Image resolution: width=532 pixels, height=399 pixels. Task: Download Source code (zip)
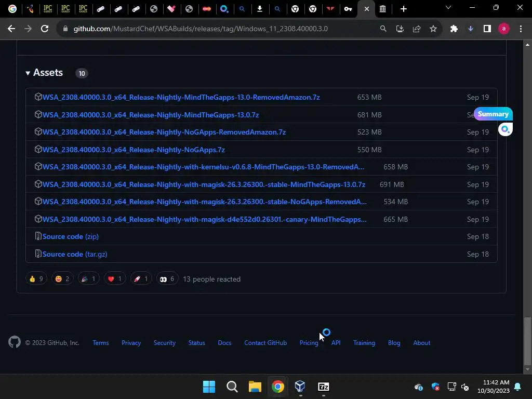click(x=70, y=236)
